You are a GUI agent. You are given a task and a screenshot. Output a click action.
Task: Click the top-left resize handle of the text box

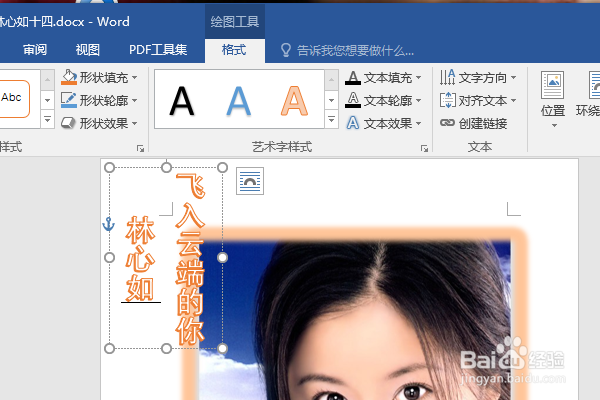(109, 167)
